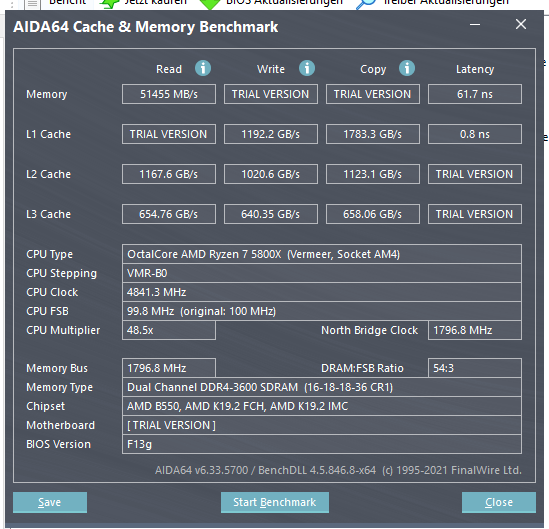The height and width of the screenshot is (529, 549).
Task: Click Start Benchmark button
Action: coord(275,502)
